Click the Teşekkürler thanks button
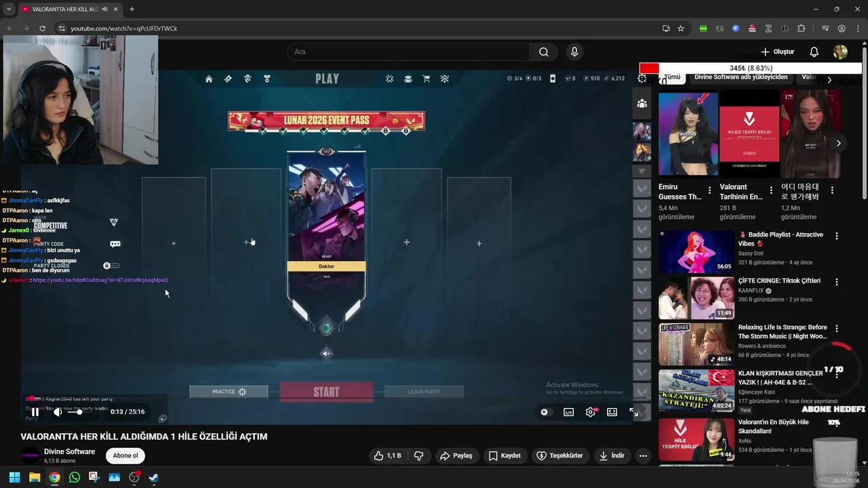Image resolution: width=868 pixels, height=488 pixels. pyautogui.click(x=559, y=456)
